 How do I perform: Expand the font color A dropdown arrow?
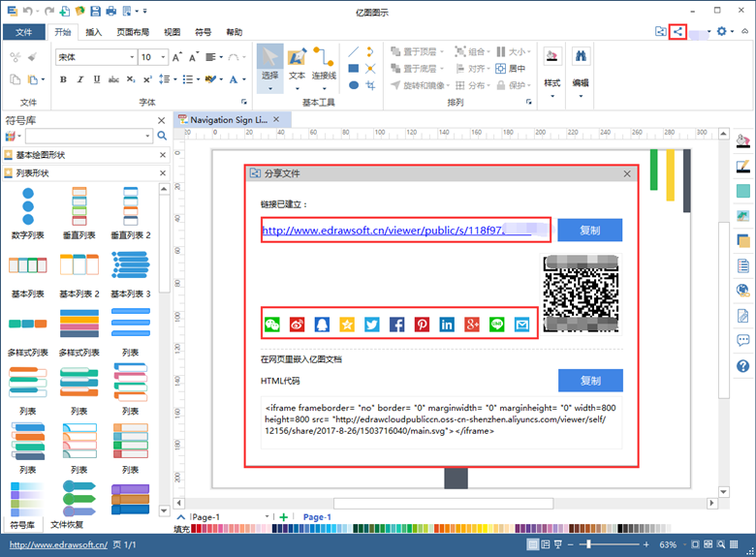[x=244, y=79]
